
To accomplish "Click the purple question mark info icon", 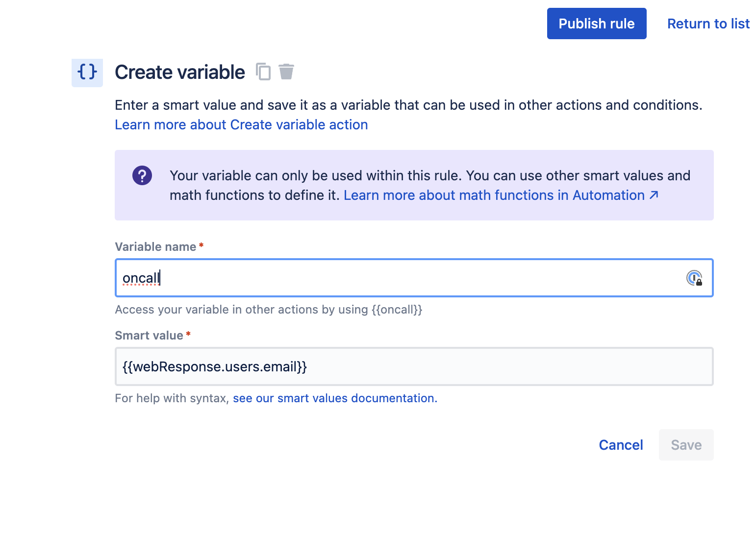I will [142, 175].
